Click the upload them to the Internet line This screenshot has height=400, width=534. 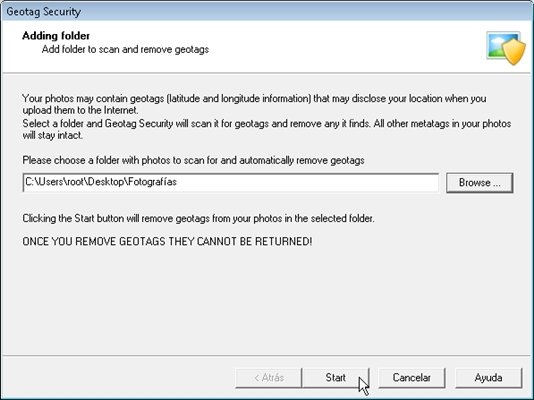click(x=80, y=110)
